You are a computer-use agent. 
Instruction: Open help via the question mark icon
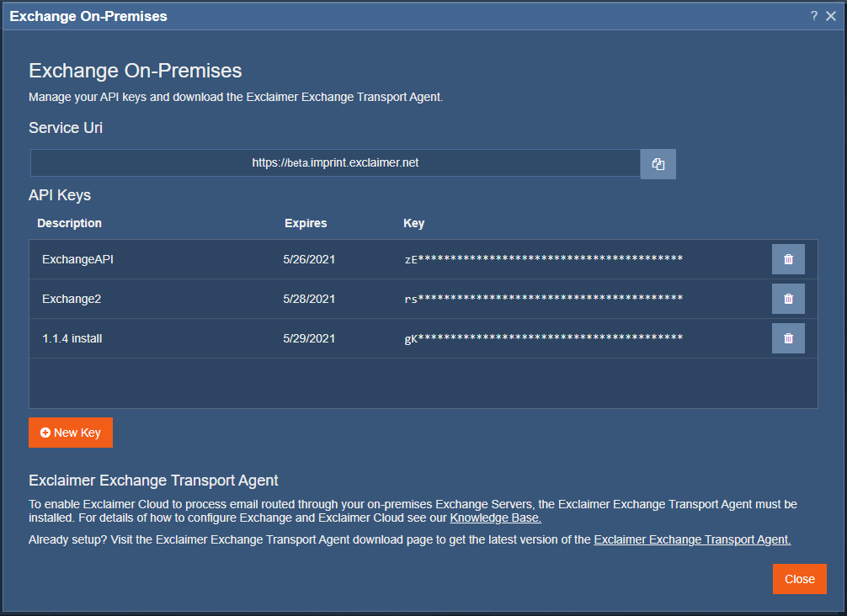814,16
